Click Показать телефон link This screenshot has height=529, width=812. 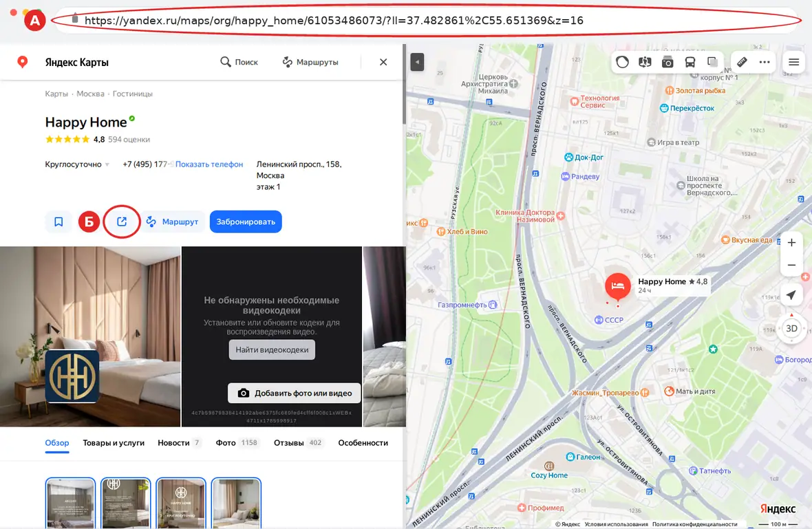coord(209,164)
